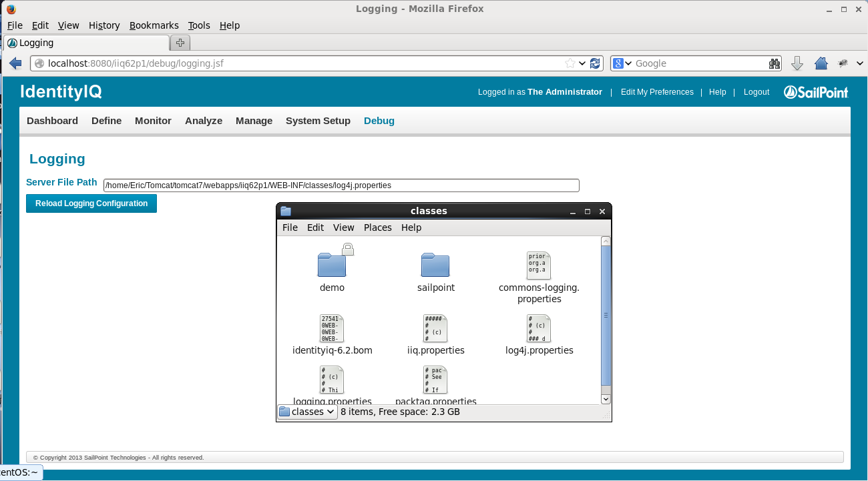Click the Firefox home icon
Image resolution: width=868 pixels, height=481 pixels.
[821, 63]
